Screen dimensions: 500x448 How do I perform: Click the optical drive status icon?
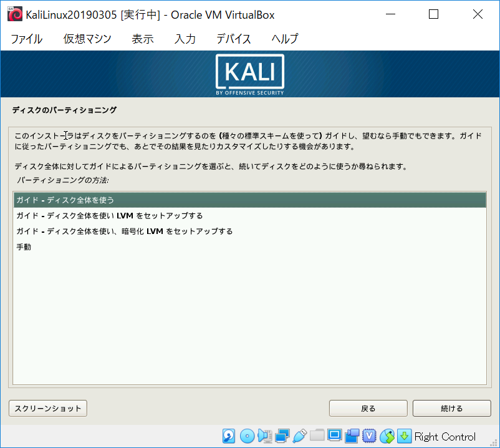coord(247,436)
